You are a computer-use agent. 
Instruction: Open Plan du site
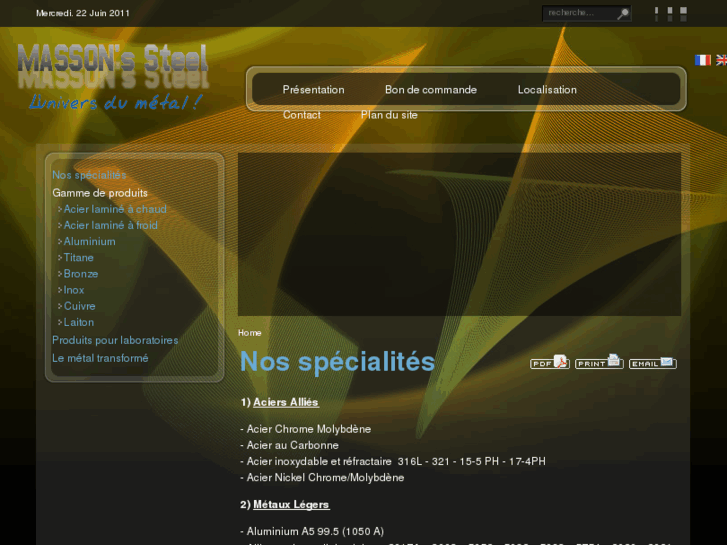tap(389, 115)
